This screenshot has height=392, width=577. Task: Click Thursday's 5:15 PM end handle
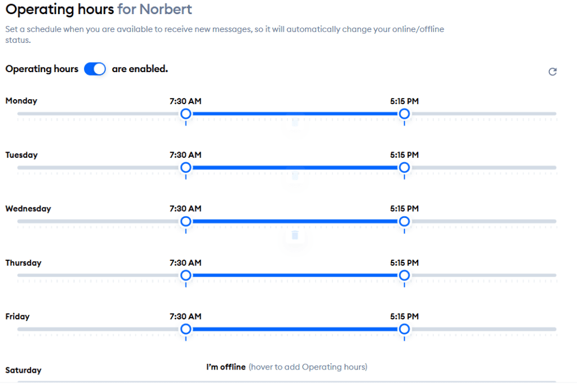tap(404, 275)
